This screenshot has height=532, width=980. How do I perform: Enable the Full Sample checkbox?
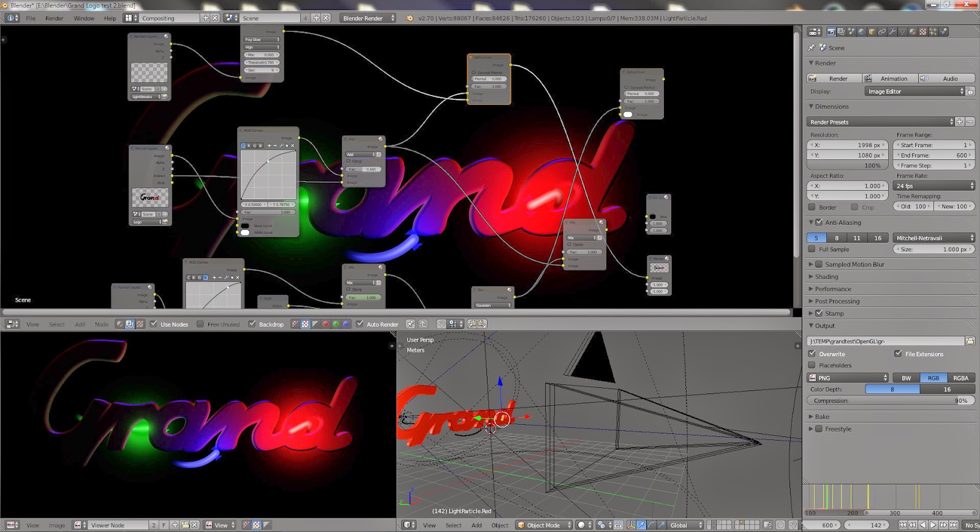[x=812, y=249]
